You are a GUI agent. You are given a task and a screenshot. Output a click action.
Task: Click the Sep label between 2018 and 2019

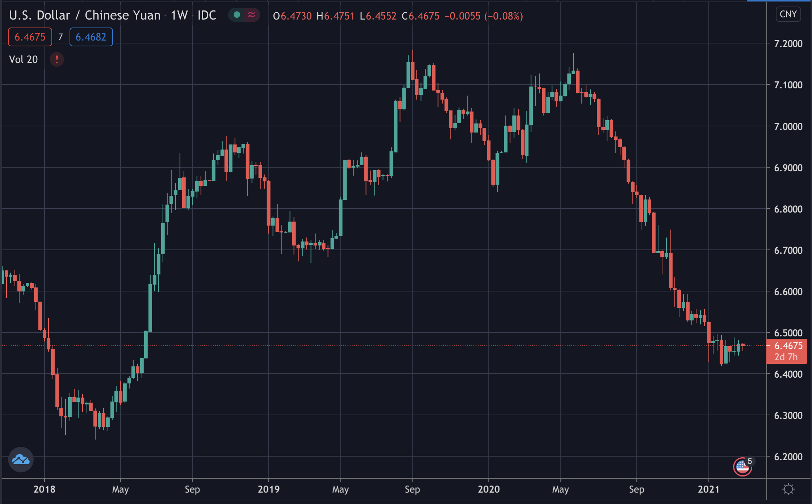(x=192, y=490)
